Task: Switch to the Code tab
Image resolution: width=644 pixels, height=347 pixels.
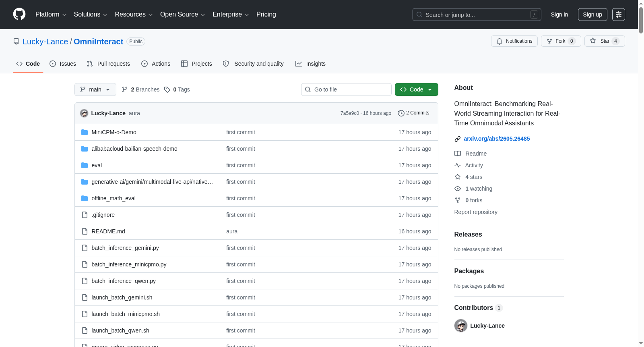Action: coord(28,64)
